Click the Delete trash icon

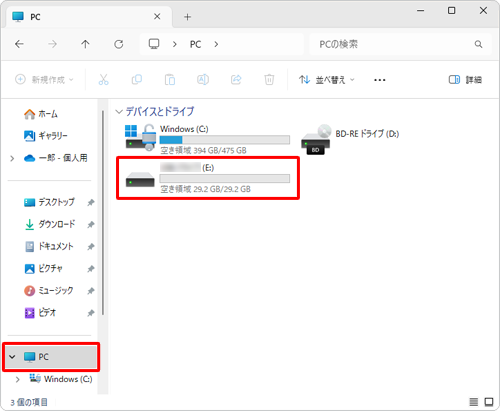[269, 80]
